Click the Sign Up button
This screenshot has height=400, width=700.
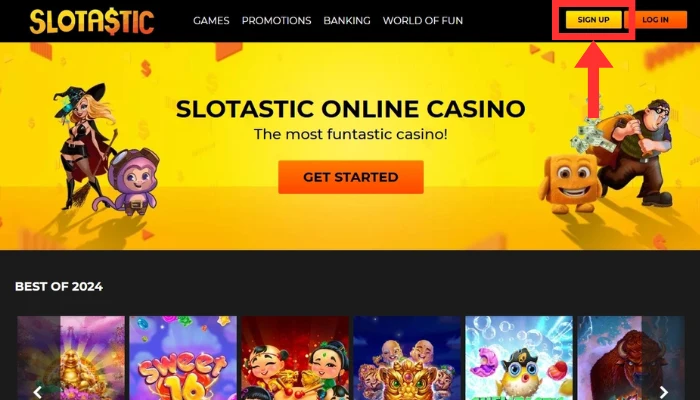(593, 20)
